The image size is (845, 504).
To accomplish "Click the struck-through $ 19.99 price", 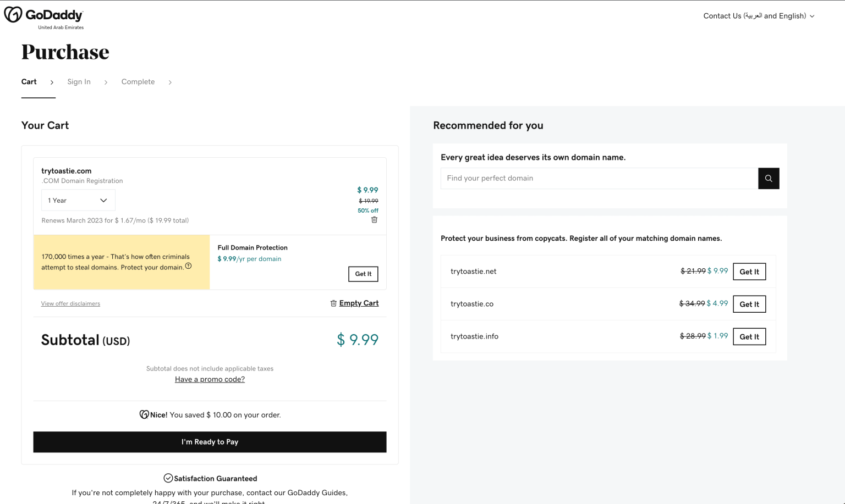I will coord(369,201).
